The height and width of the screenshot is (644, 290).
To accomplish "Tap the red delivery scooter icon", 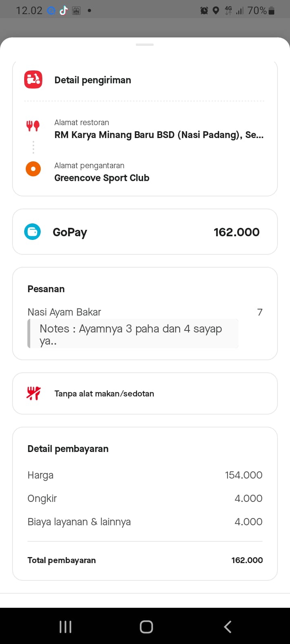I will pos(33,80).
